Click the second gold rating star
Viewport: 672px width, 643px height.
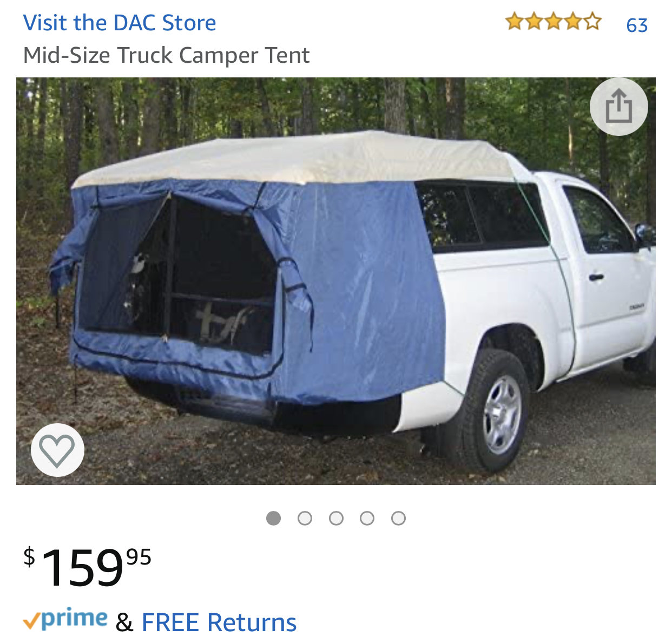click(533, 22)
